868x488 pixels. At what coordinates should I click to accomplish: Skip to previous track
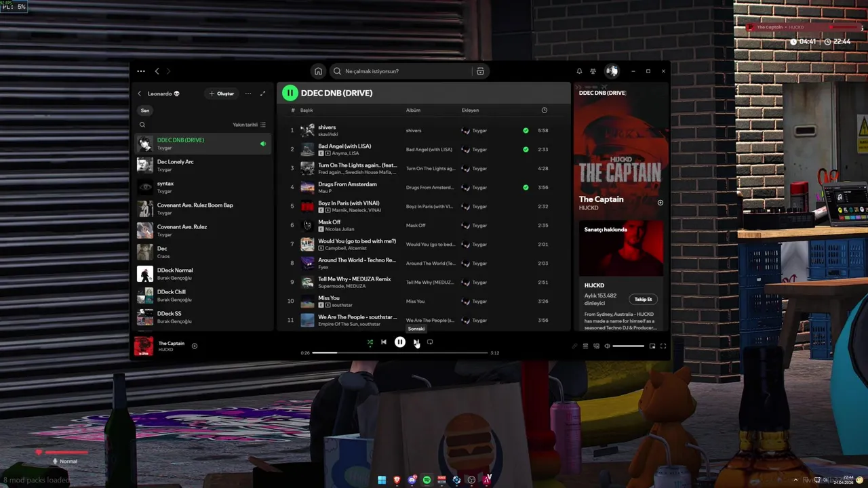(x=384, y=342)
